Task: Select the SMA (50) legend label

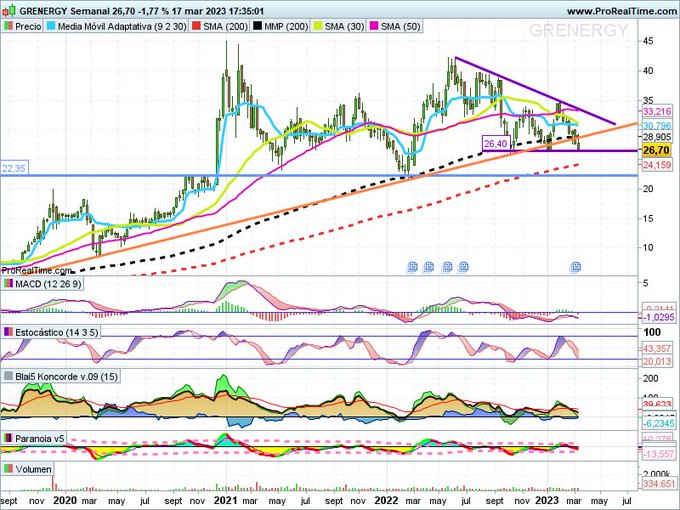Action: click(401, 26)
